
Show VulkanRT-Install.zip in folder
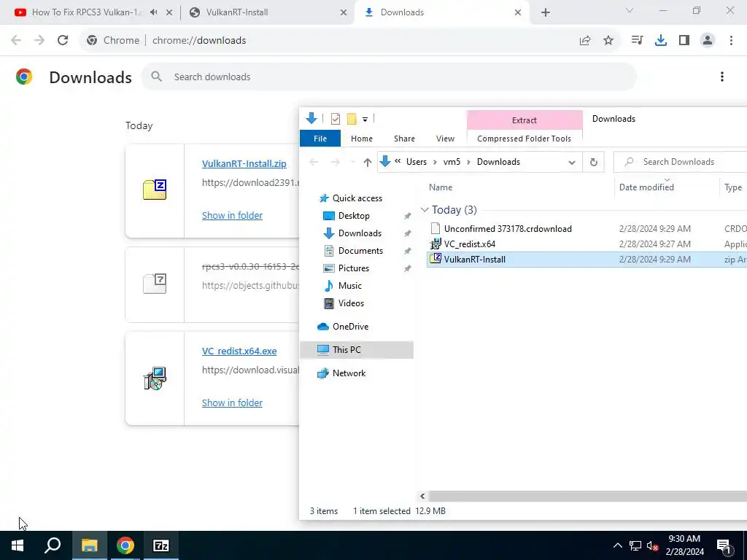click(x=232, y=215)
